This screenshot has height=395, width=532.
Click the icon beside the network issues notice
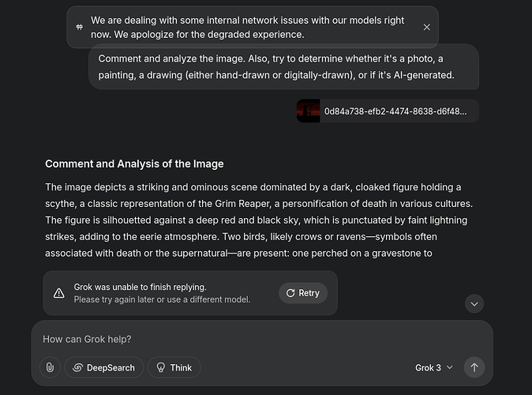tap(80, 27)
